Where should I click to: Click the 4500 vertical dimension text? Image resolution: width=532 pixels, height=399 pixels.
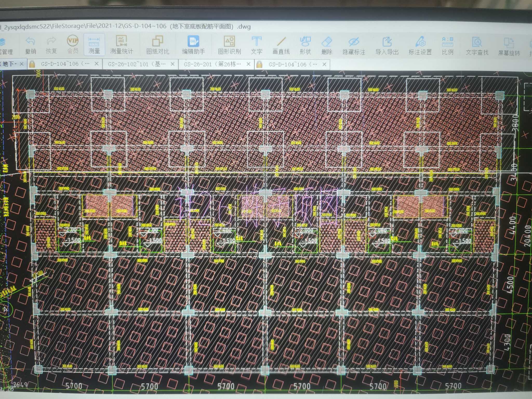click(x=510, y=285)
